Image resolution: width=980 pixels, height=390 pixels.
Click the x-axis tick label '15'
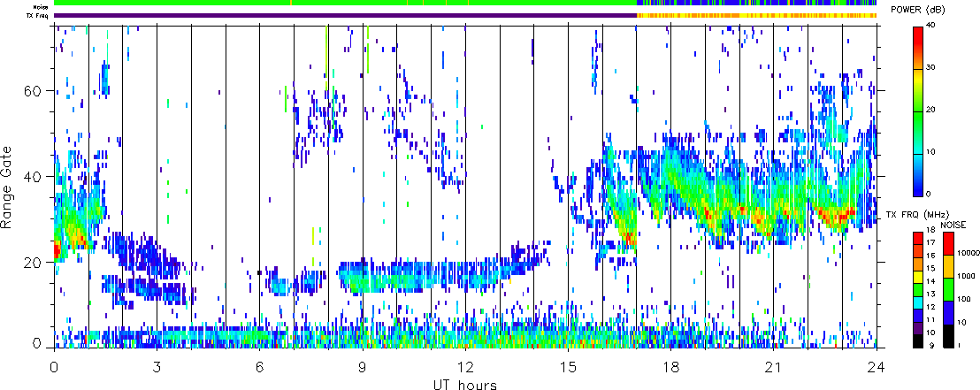point(568,368)
